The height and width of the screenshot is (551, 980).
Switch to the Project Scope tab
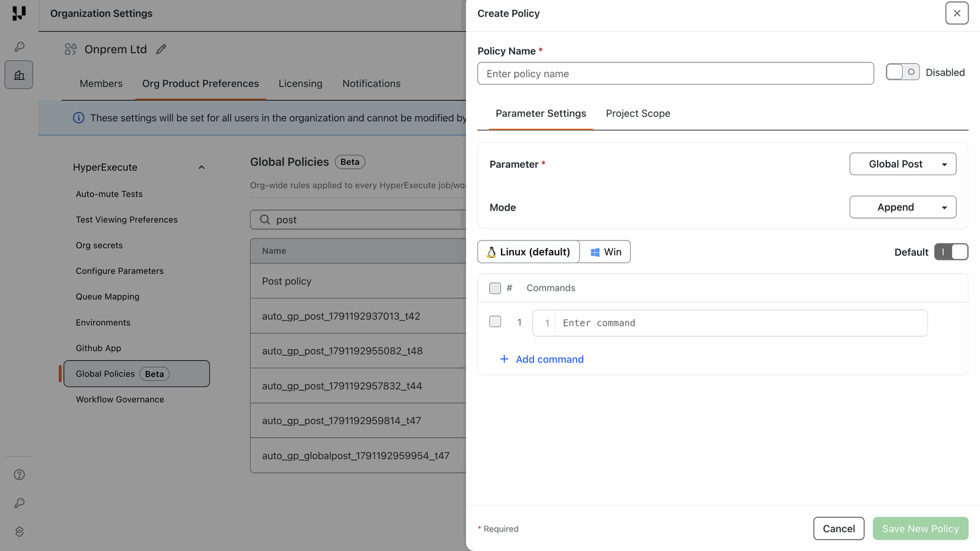(x=638, y=113)
